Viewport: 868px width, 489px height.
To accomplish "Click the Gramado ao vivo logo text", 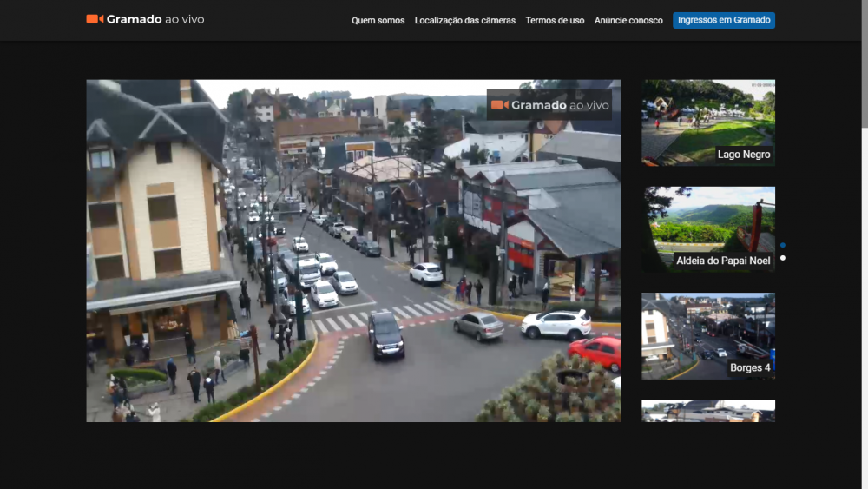I will [x=155, y=19].
